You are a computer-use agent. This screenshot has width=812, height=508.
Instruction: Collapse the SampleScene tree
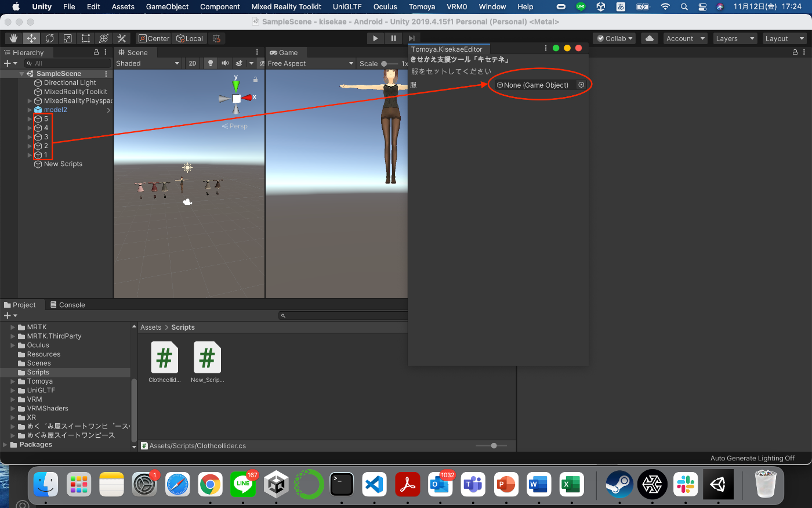click(22, 74)
